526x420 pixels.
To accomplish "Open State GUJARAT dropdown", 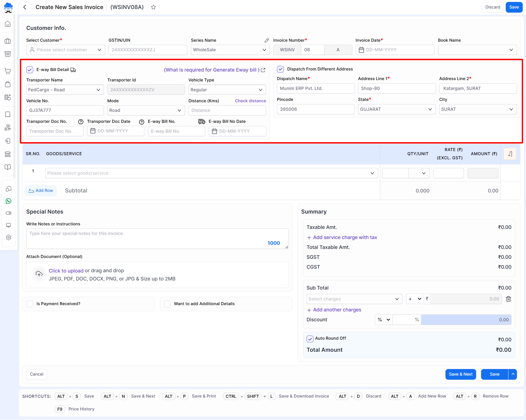I will pyautogui.click(x=397, y=109).
